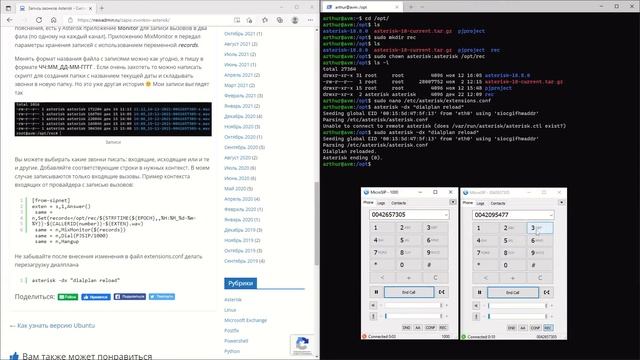Toggle REC in MicroSIP 1000 window
640x360 pixels.
tap(443, 327)
